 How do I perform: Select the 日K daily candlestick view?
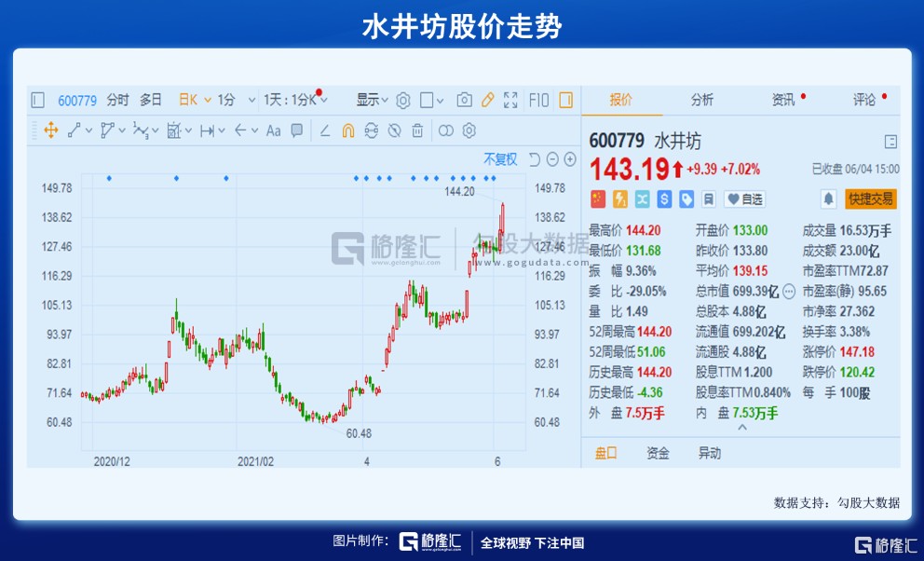(x=188, y=101)
